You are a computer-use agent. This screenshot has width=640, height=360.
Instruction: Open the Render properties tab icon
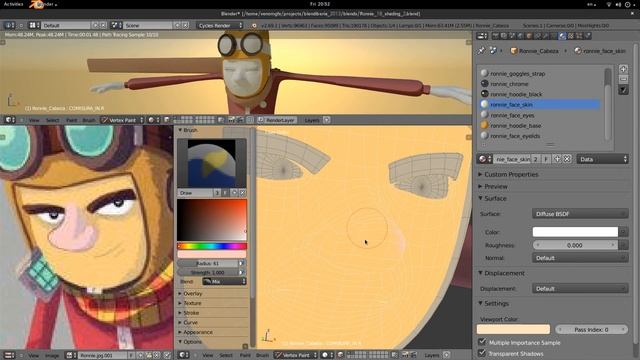(x=496, y=36)
